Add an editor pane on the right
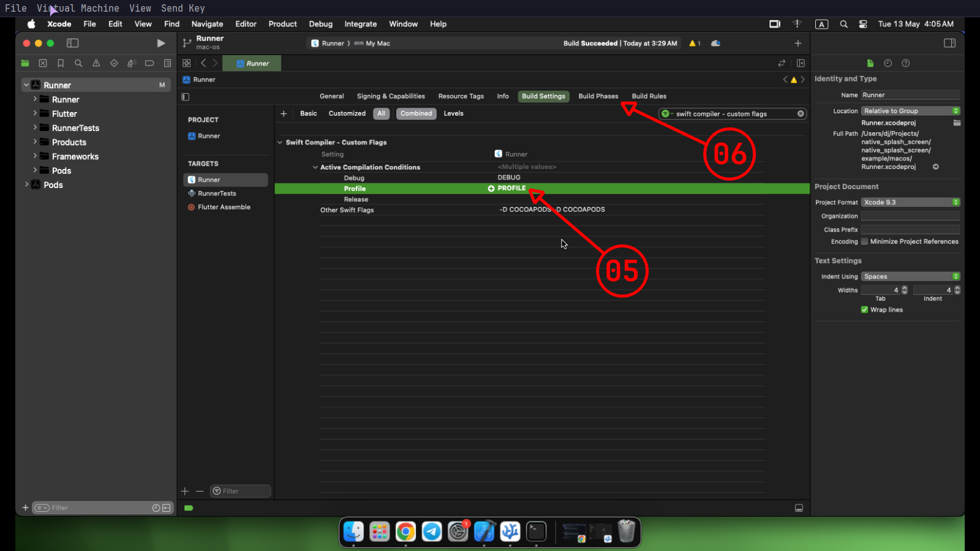Image resolution: width=980 pixels, height=551 pixels. coord(801,63)
